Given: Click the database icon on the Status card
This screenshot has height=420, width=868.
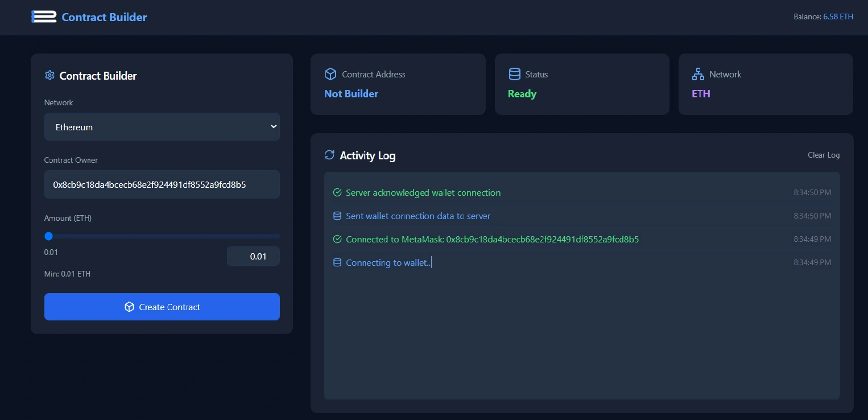Looking at the screenshot, I should tap(515, 73).
